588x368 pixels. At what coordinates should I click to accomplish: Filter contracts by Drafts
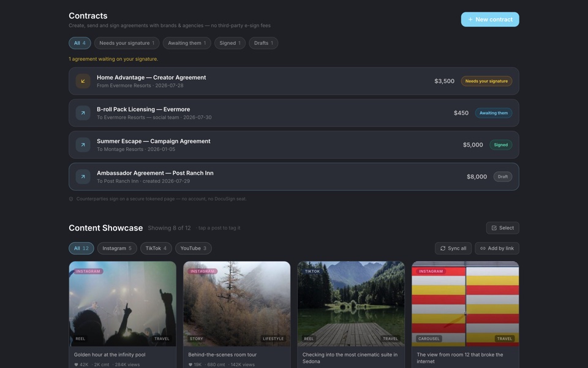pyautogui.click(x=263, y=43)
